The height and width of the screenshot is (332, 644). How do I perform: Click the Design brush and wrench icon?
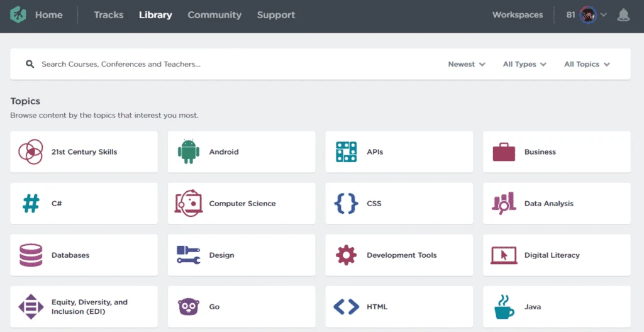click(x=189, y=255)
